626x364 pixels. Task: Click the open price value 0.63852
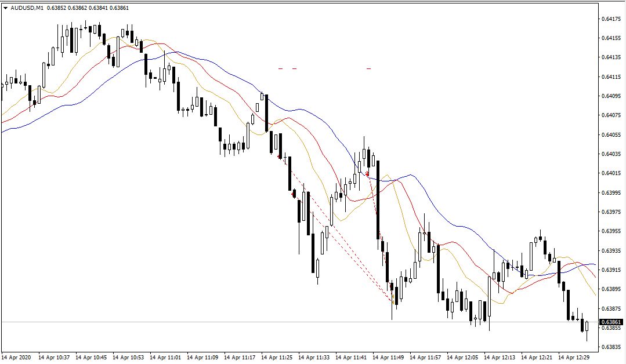point(56,8)
